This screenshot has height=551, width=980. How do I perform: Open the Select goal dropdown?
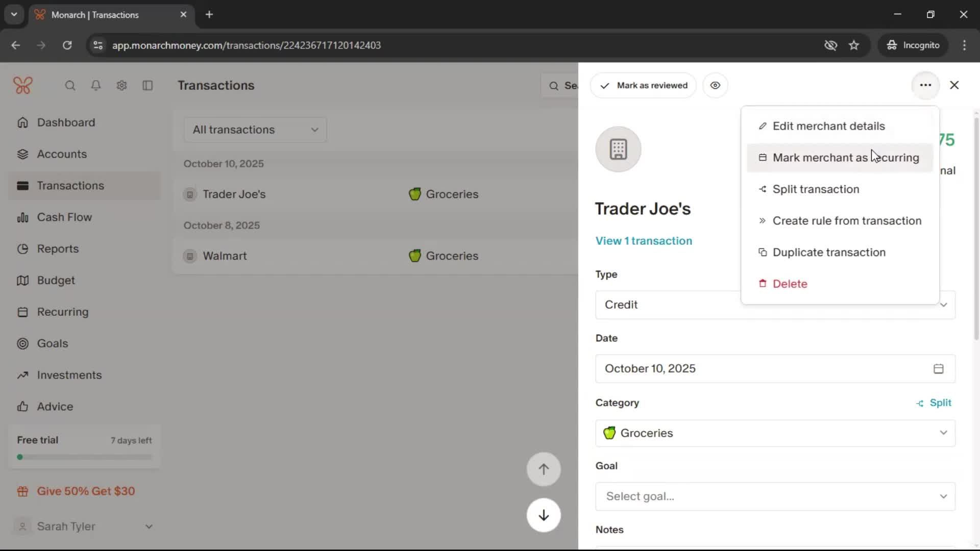tap(775, 496)
